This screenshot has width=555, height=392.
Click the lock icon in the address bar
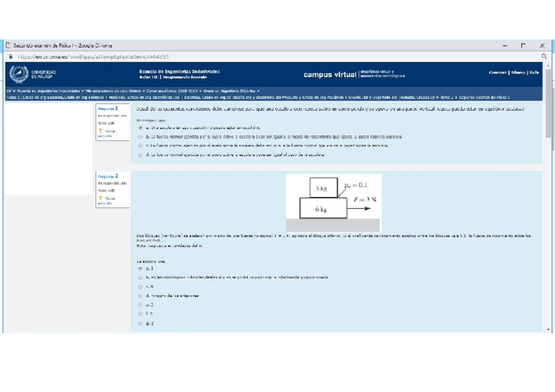pyautogui.click(x=10, y=56)
